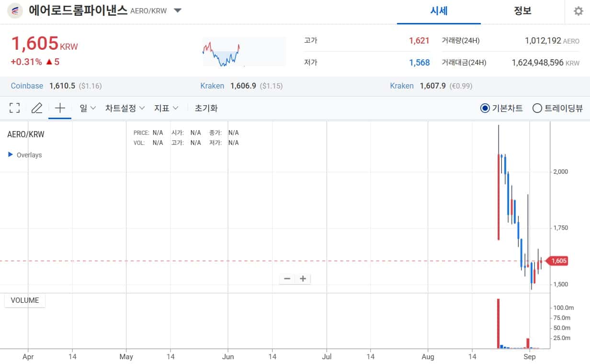Screen dimensions: 590x364
Task: Click the Sep date axis label
Action: pyautogui.click(x=530, y=356)
